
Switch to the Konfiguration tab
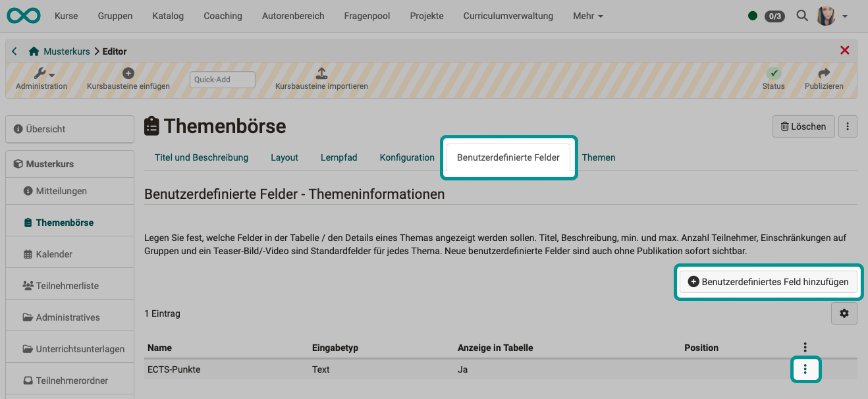coord(406,157)
